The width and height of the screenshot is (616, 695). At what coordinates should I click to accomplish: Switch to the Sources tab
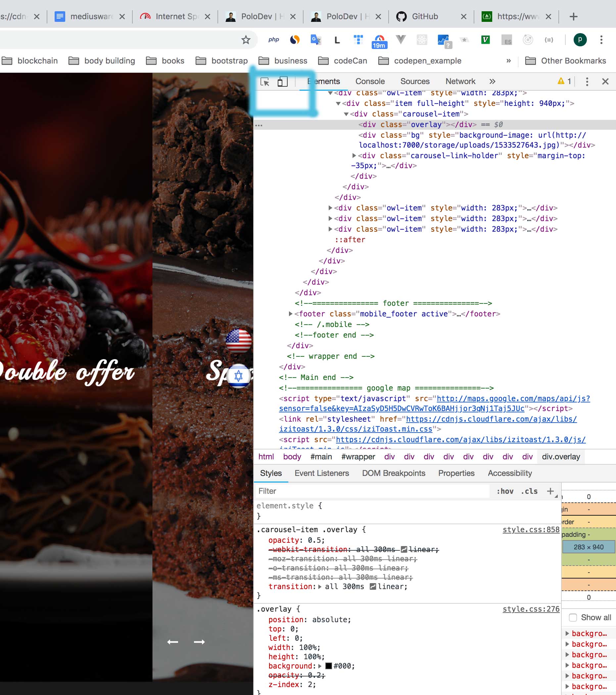coord(415,81)
